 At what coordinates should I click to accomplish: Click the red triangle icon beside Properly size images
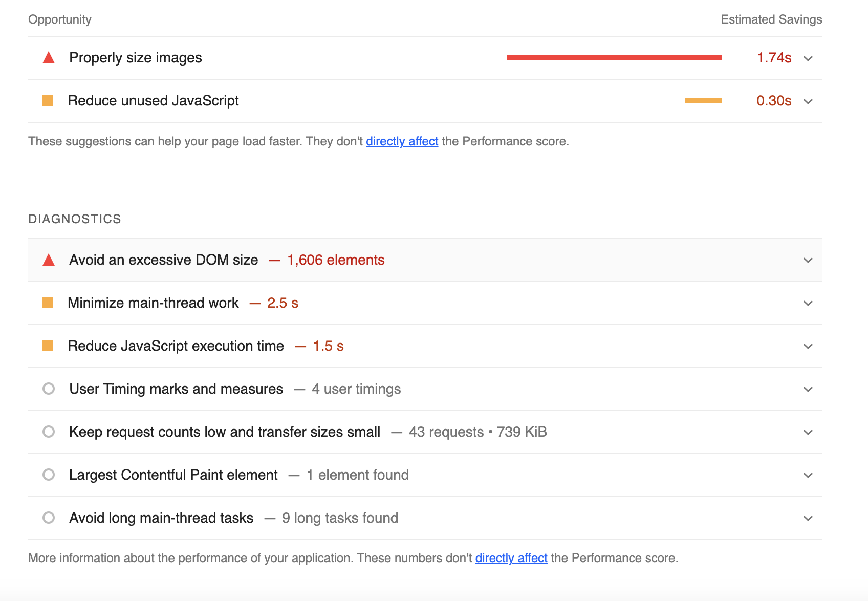click(49, 58)
